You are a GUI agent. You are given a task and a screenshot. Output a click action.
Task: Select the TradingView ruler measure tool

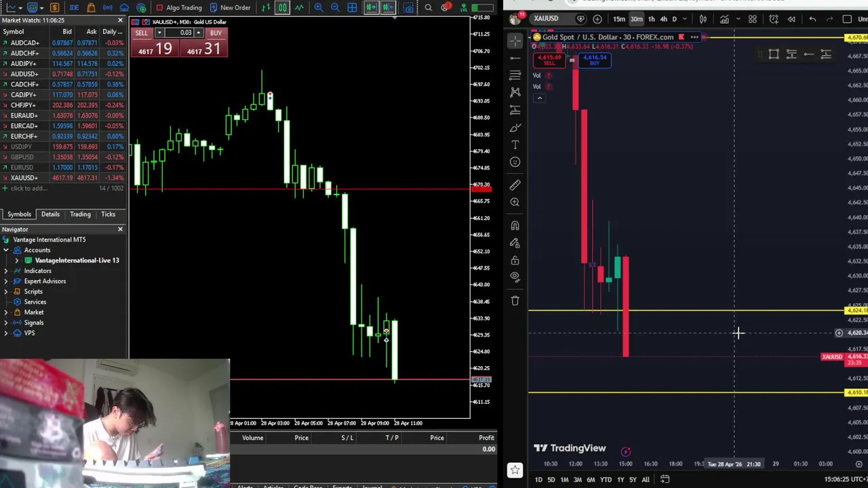coord(515,184)
